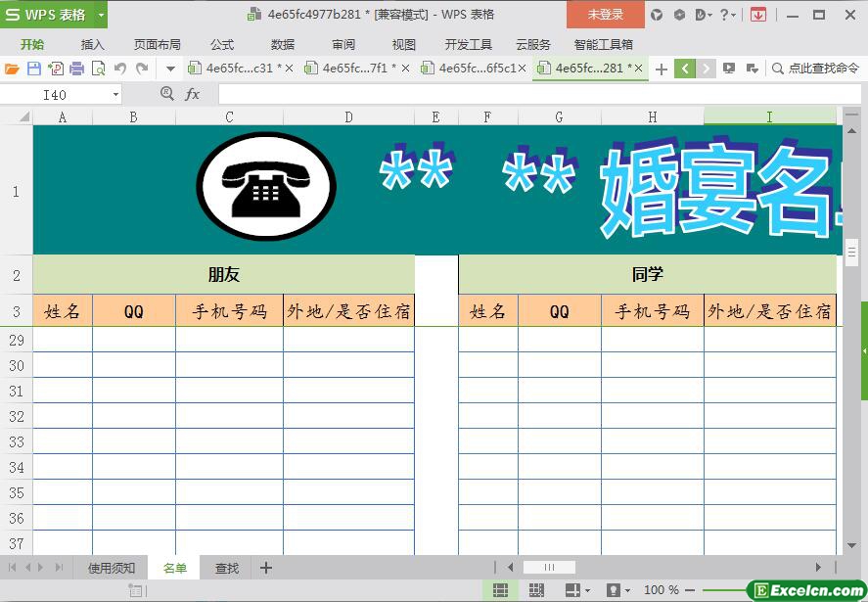Open the feedback D icon dropdown

tap(703, 15)
